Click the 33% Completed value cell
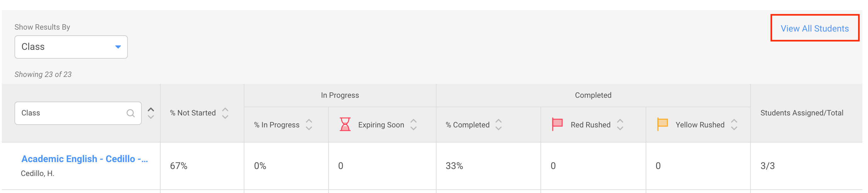The width and height of the screenshot is (868, 193). (x=455, y=166)
